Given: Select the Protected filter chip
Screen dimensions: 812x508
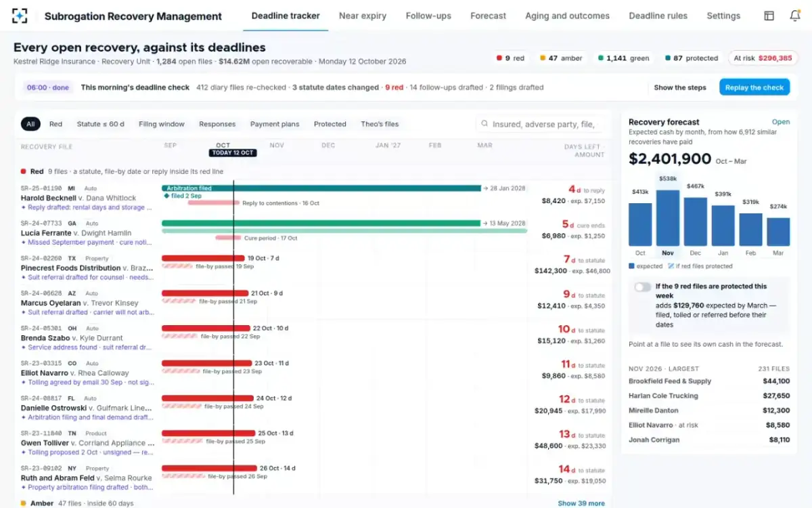Looking at the screenshot, I should tap(330, 124).
